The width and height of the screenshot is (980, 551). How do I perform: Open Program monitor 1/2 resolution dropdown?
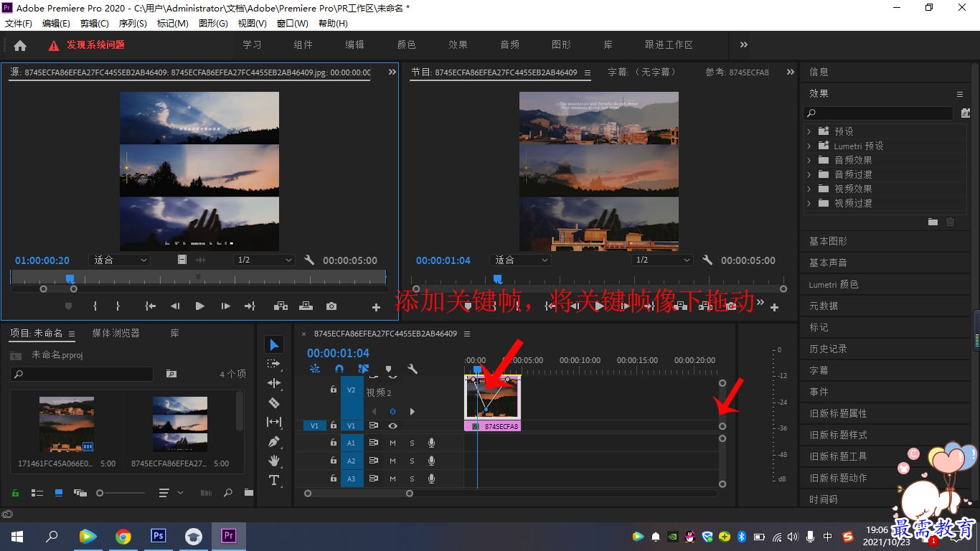(664, 260)
